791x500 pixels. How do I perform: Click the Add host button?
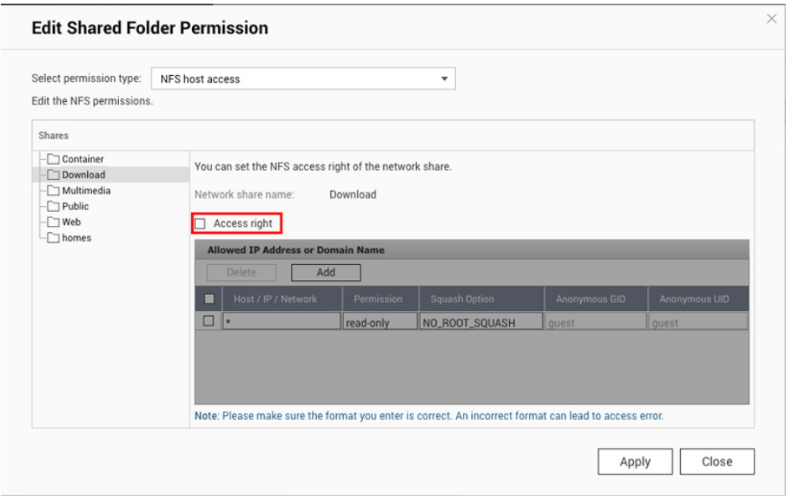pos(326,272)
